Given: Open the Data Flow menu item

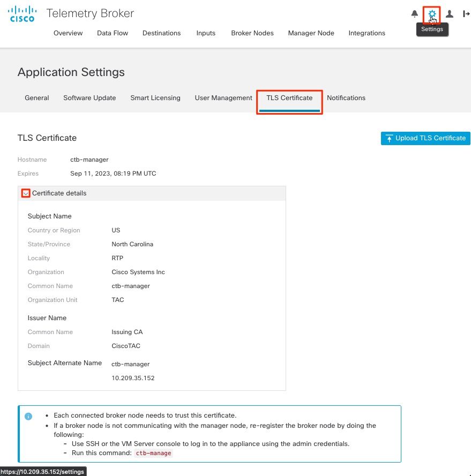Looking at the screenshot, I should point(113,33).
